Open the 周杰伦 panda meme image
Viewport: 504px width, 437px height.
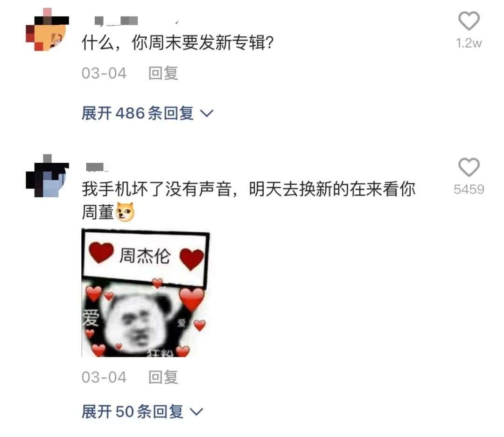(146, 293)
